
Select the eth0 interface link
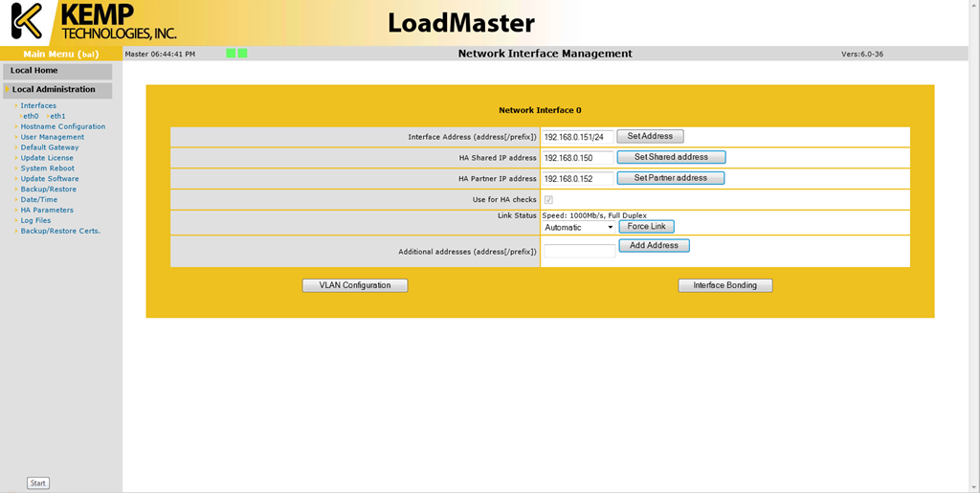coord(31,116)
